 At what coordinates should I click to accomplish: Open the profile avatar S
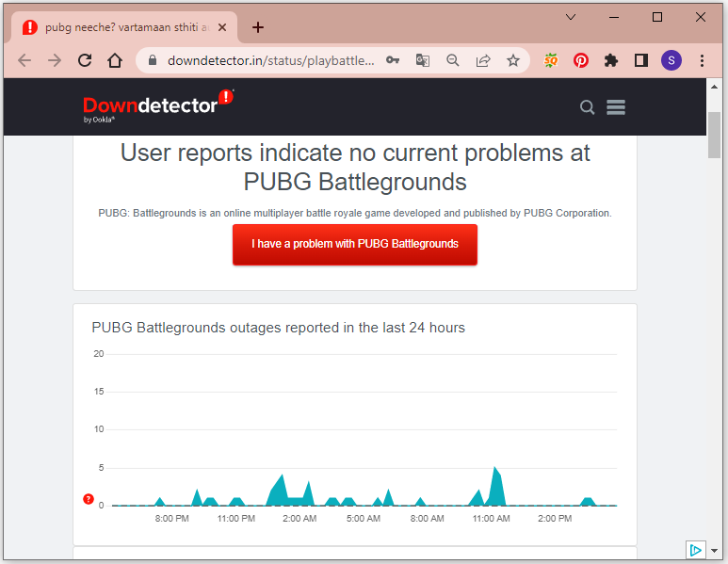(671, 60)
